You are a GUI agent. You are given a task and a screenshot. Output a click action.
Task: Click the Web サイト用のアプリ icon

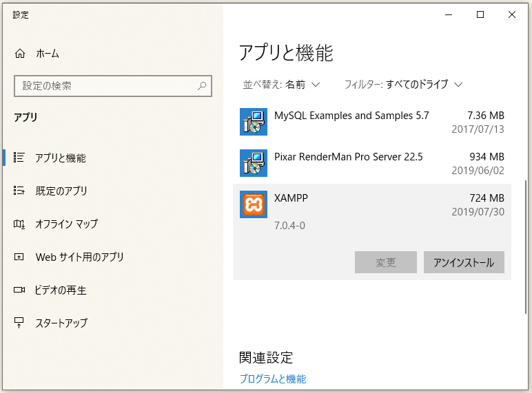point(19,257)
